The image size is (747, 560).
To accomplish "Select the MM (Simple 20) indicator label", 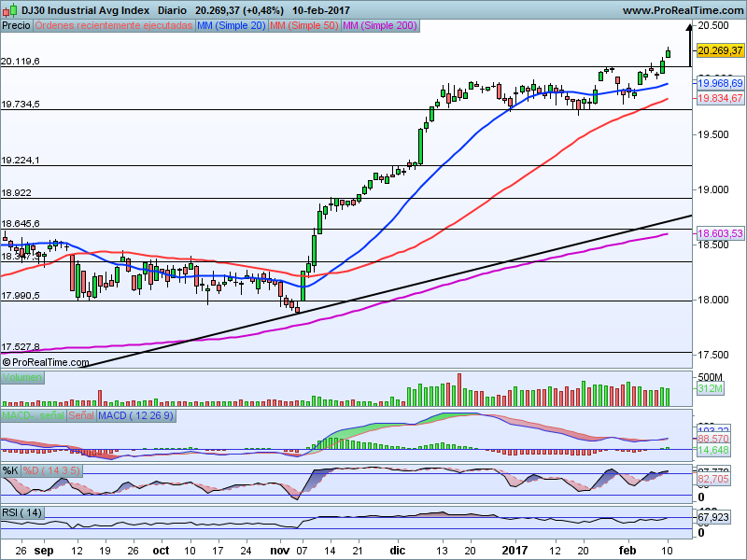I will pos(231,26).
